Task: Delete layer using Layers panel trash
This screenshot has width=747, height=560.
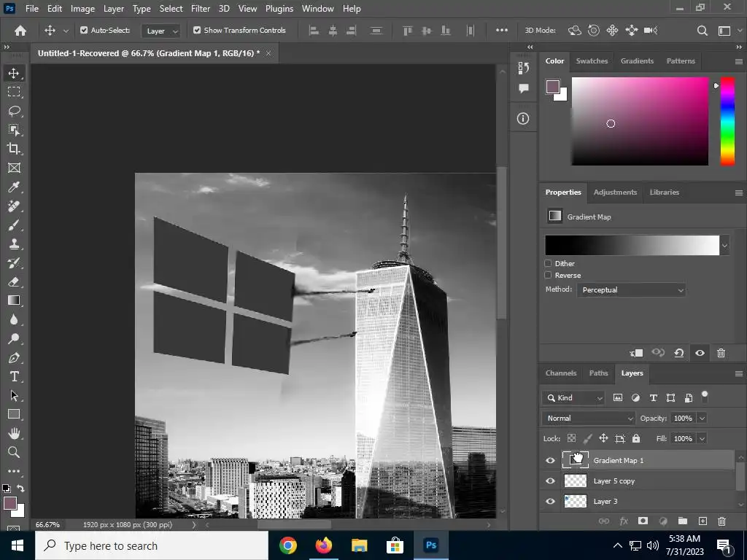Action: click(x=721, y=521)
